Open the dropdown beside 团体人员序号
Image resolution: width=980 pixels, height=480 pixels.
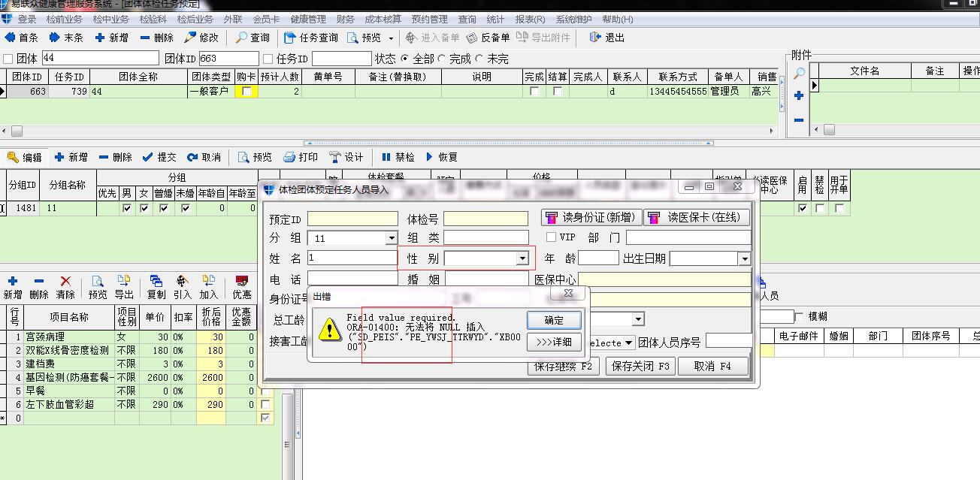pyautogui.click(x=628, y=343)
